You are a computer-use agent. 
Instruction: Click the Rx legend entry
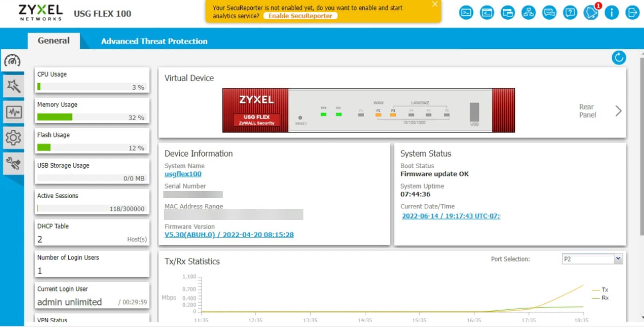[x=600, y=298]
